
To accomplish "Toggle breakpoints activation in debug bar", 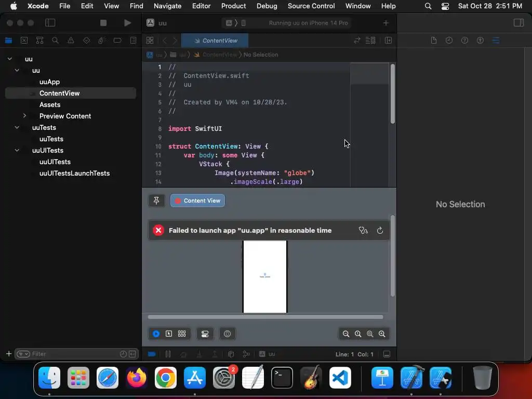I will 152,354.
